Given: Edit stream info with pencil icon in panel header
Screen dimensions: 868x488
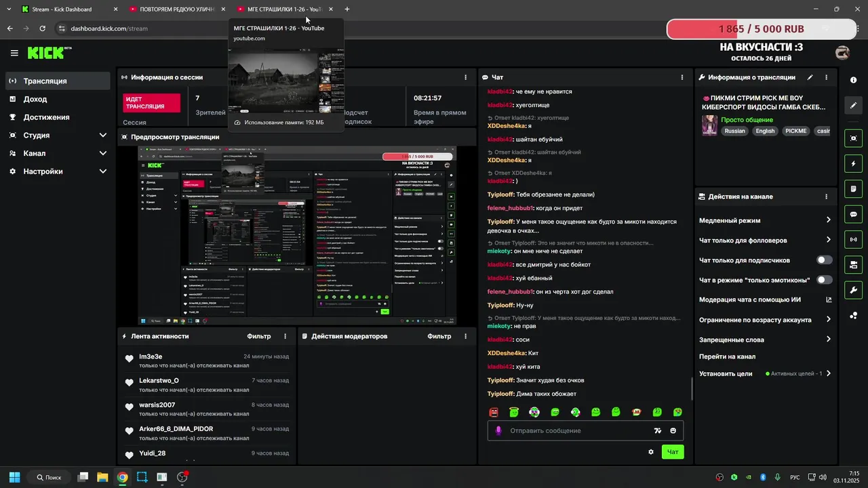Looking at the screenshot, I should point(810,77).
